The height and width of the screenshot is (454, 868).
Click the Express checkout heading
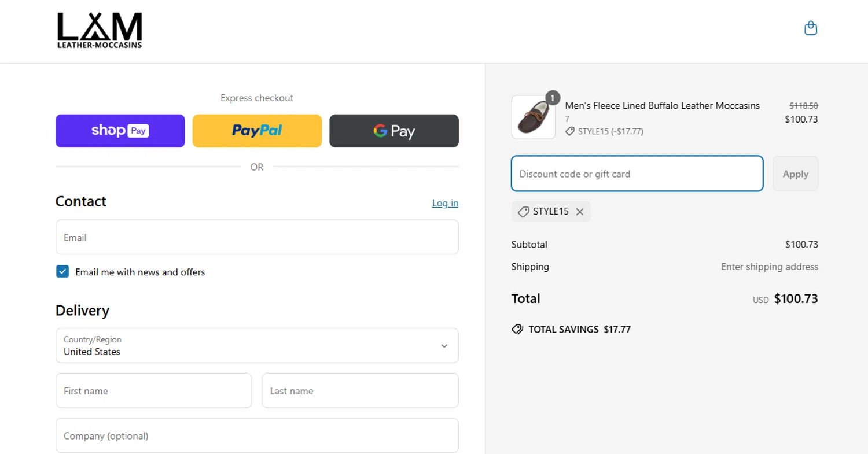tap(257, 98)
